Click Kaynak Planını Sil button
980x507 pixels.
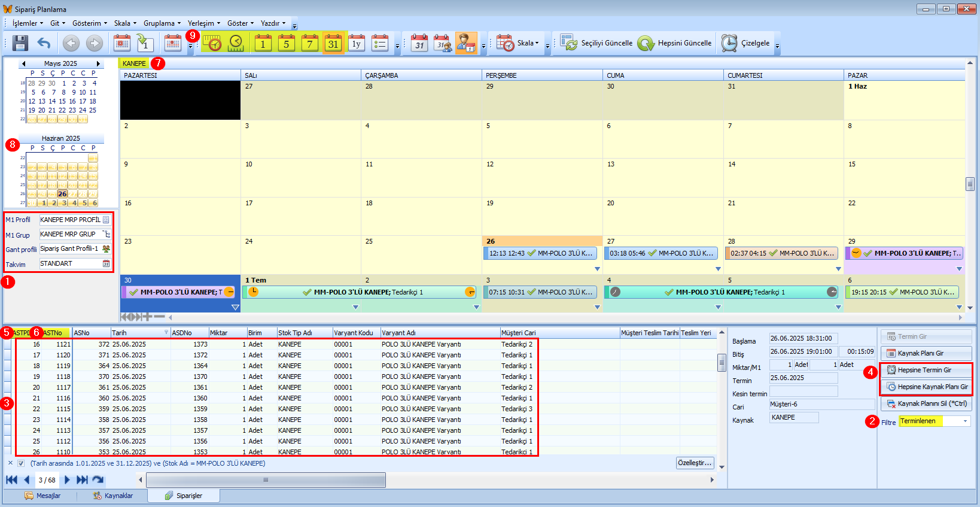click(x=926, y=403)
